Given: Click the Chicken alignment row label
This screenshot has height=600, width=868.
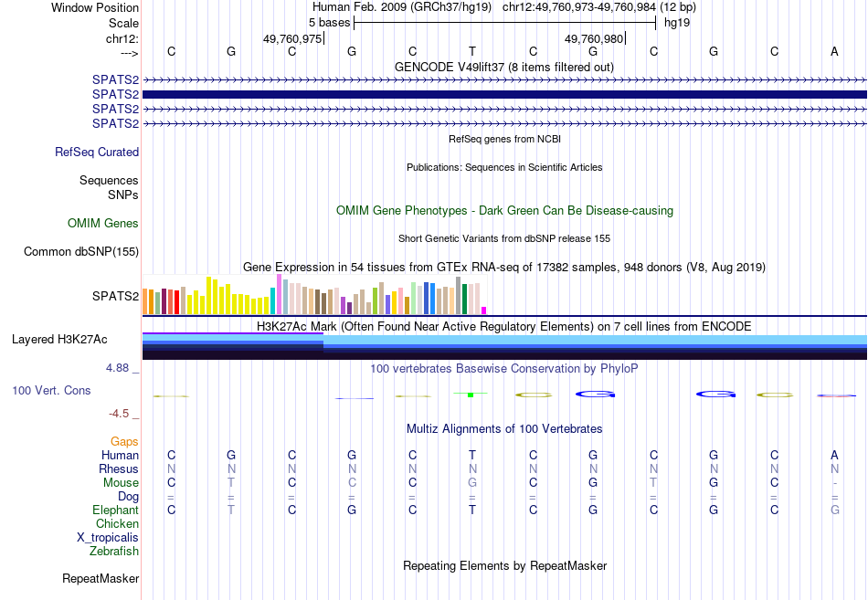Looking at the screenshot, I should pos(117,523).
